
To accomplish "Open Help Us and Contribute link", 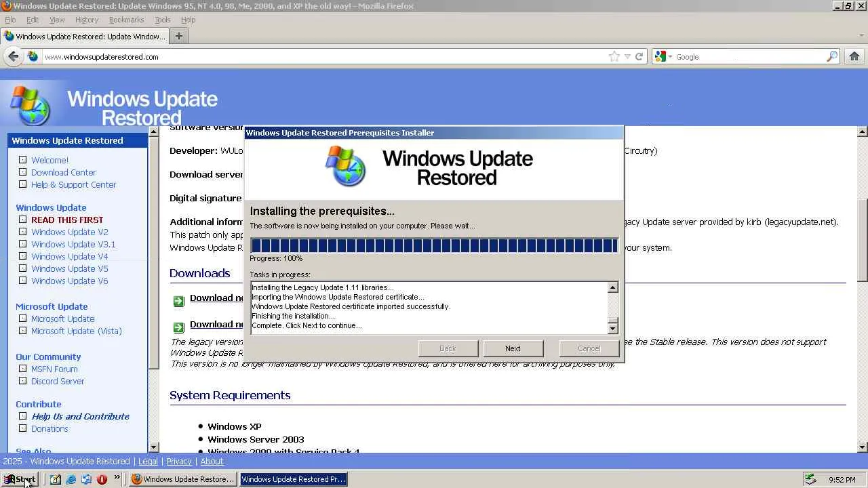I will click(80, 416).
